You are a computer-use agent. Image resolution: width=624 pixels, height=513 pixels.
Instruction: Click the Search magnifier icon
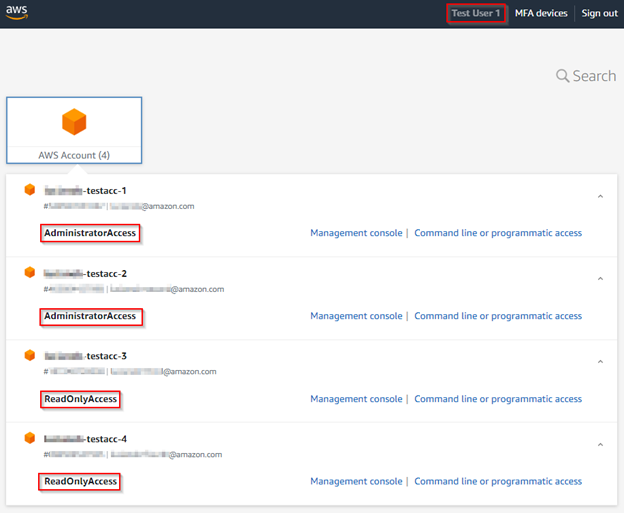562,76
